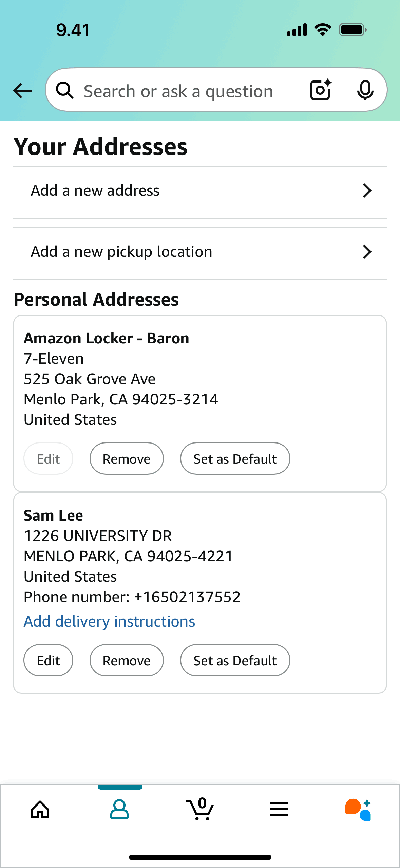
Task: Remove the Sam Lee address
Action: (127, 661)
